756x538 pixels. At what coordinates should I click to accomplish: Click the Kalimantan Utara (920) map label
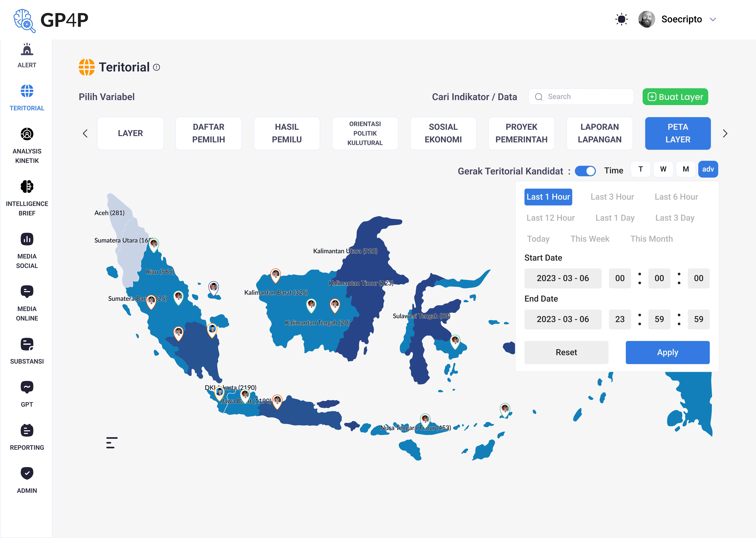click(x=345, y=251)
